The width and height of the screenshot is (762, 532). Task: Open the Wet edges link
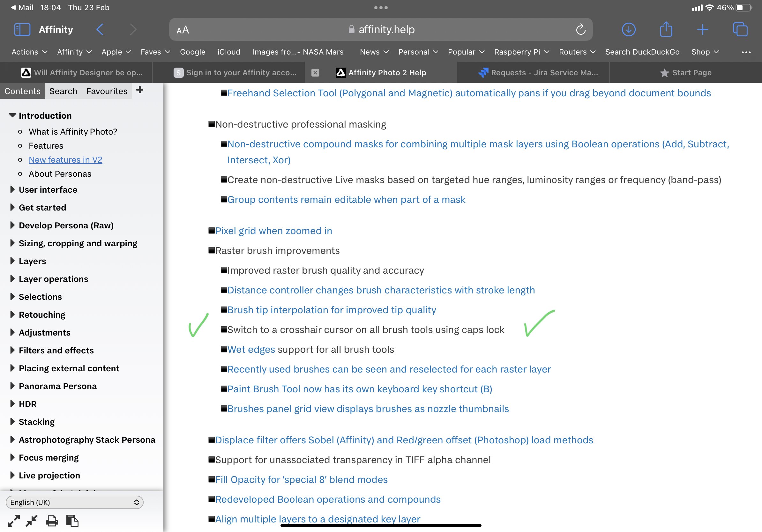click(251, 350)
